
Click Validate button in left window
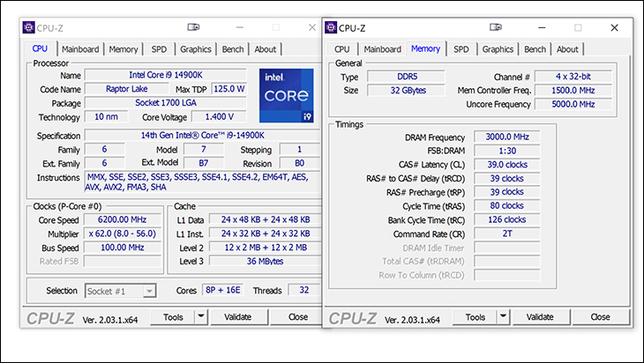point(238,317)
